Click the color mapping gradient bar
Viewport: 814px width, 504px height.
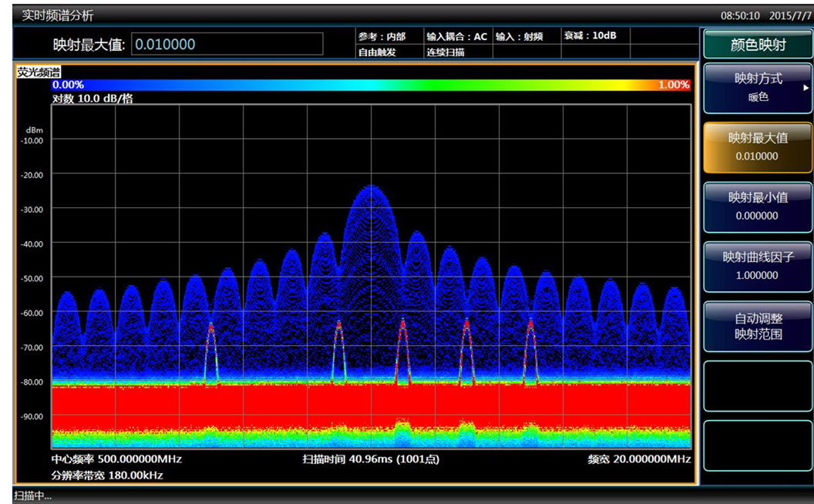click(370, 85)
